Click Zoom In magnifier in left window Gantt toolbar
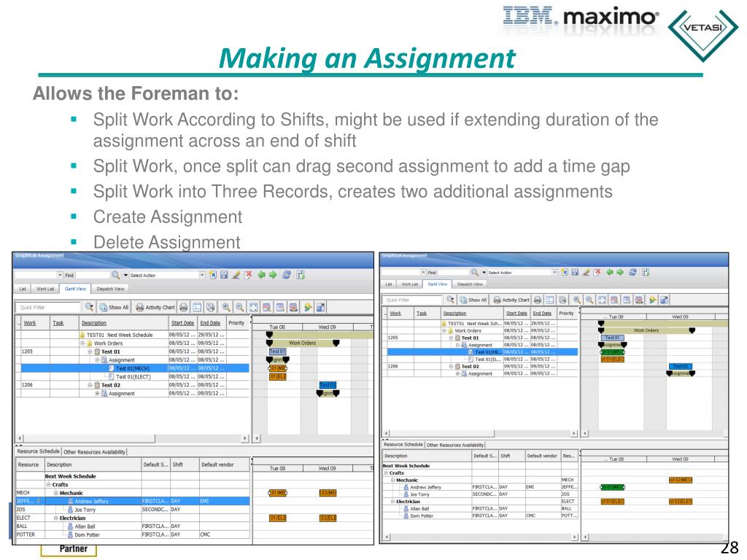747x560 pixels. tap(226, 307)
